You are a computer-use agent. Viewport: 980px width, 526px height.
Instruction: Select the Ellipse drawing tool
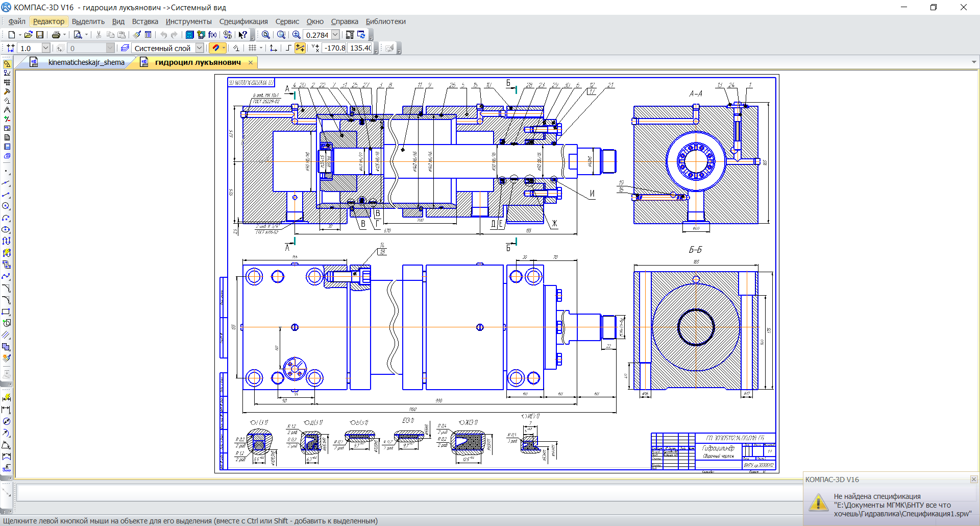(x=6, y=229)
